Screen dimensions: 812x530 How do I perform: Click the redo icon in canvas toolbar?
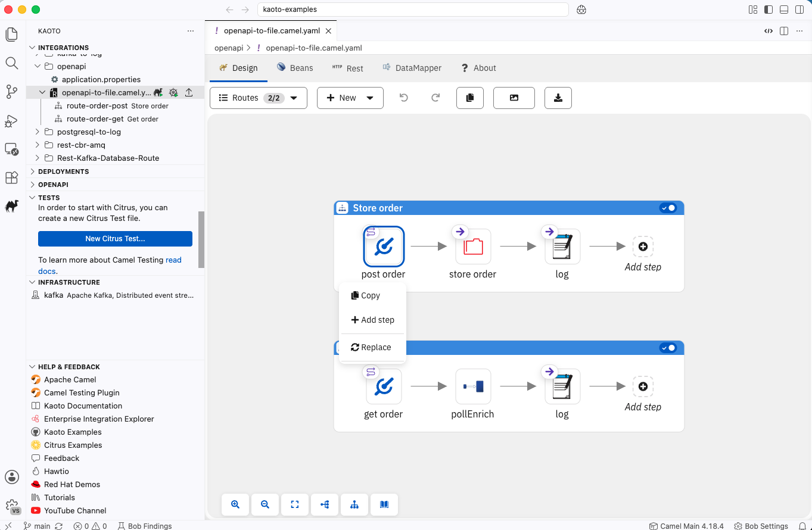[x=435, y=98]
